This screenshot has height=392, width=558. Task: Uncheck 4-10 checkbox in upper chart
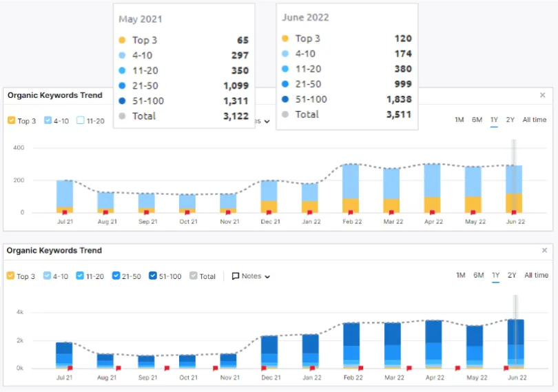point(48,121)
